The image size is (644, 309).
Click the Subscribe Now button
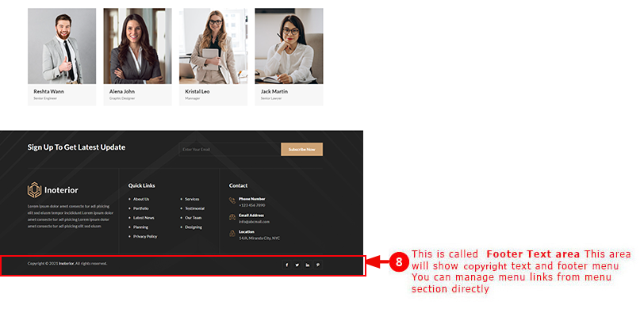(302, 150)
